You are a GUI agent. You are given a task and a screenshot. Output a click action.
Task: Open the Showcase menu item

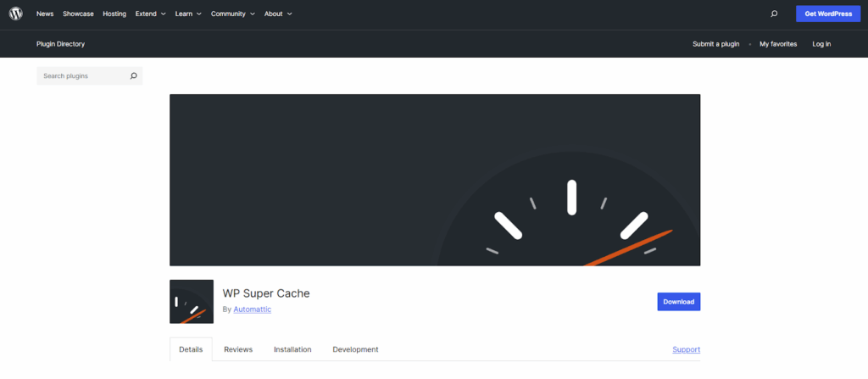78,14
